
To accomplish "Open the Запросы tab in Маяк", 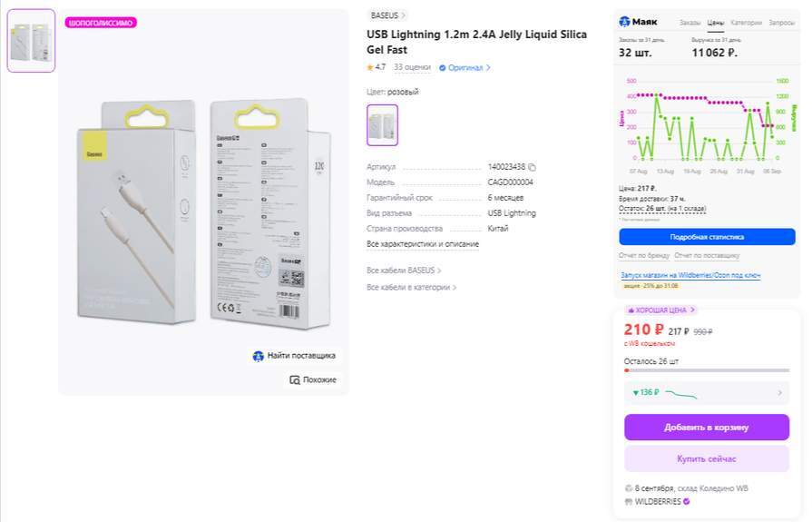I will pyautogui.click(x=781, y=22).
